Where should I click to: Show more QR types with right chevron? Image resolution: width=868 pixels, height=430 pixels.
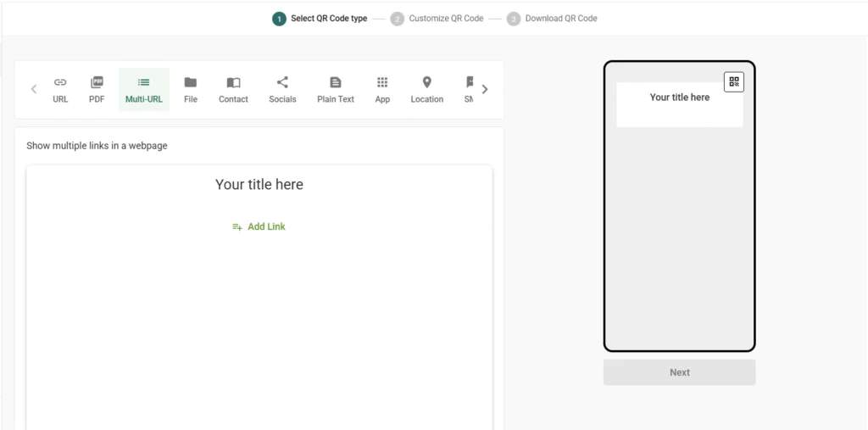coord(485,89)
